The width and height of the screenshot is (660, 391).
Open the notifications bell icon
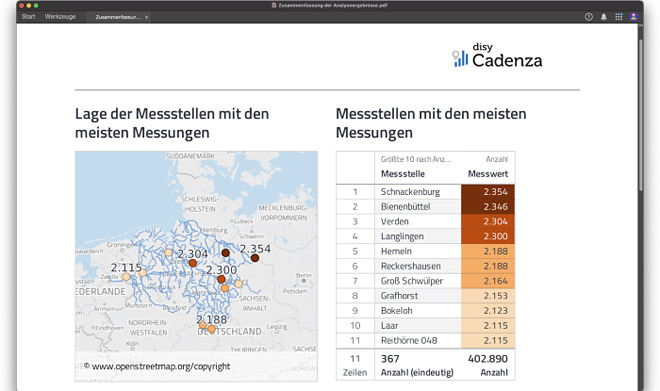[x=604, y=17]
